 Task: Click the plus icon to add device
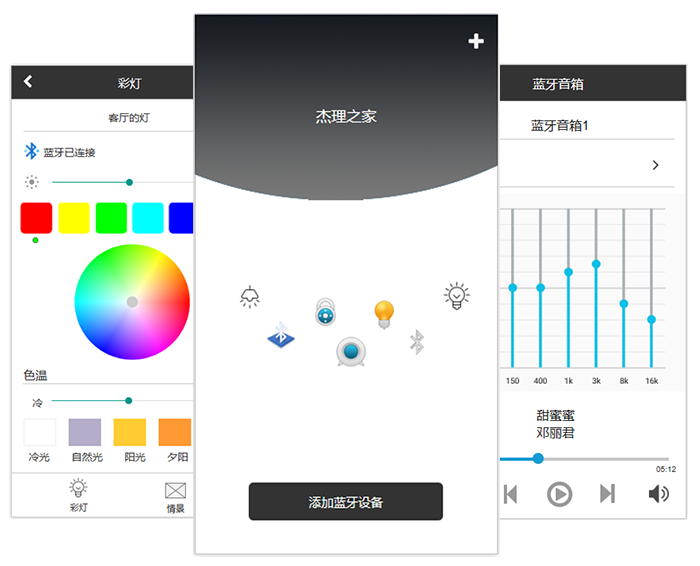[476, 41]
